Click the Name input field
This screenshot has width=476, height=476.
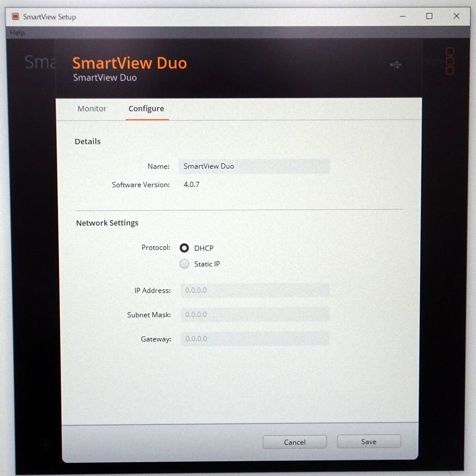click(x=254, y=166)
